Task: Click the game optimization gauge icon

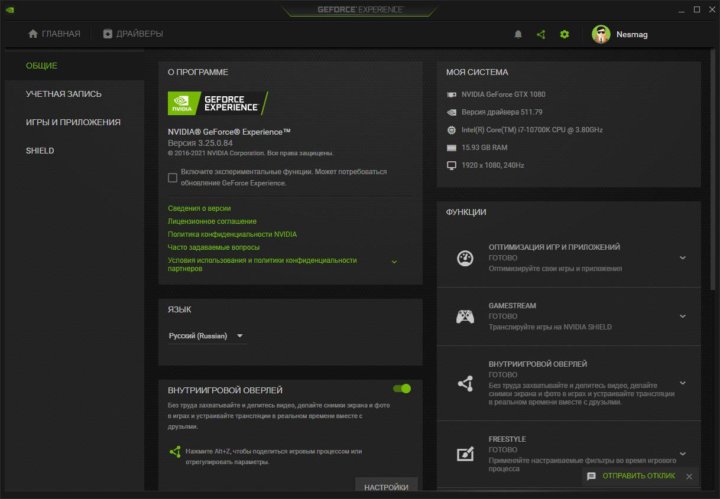Action: click(464, 258)
